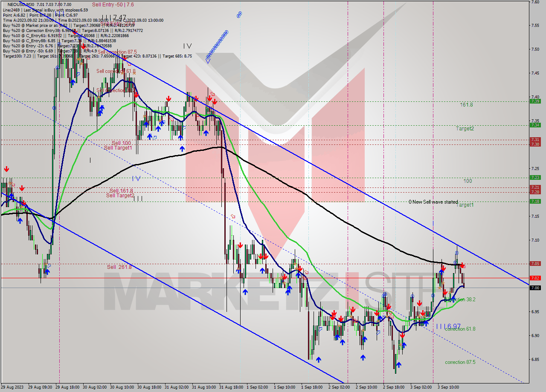Click the 'correction 61.8' green label
The height and width of the screenshot is (392, 546).
[460, 329]
